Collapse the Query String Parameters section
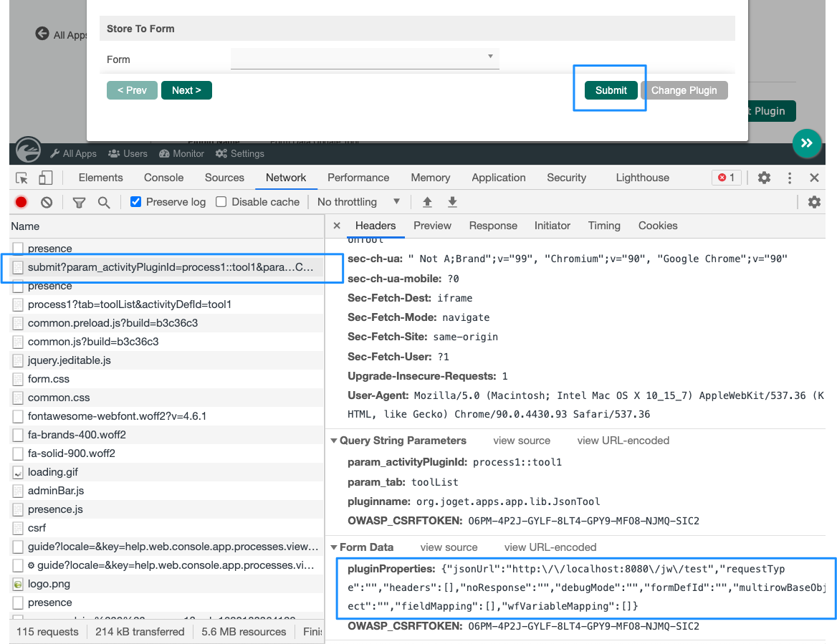This screenshot has width=837, height=644. point(334,441)
